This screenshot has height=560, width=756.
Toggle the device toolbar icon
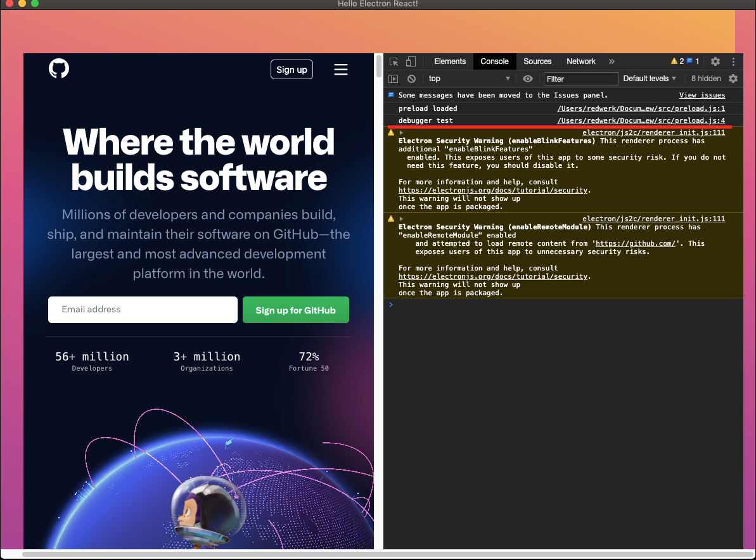(411, 61)
